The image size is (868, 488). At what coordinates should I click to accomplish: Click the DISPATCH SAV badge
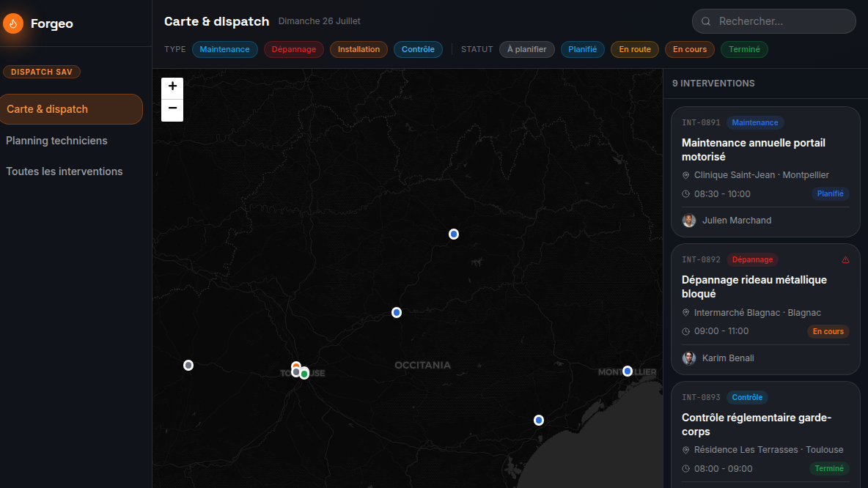click(42, 72)
